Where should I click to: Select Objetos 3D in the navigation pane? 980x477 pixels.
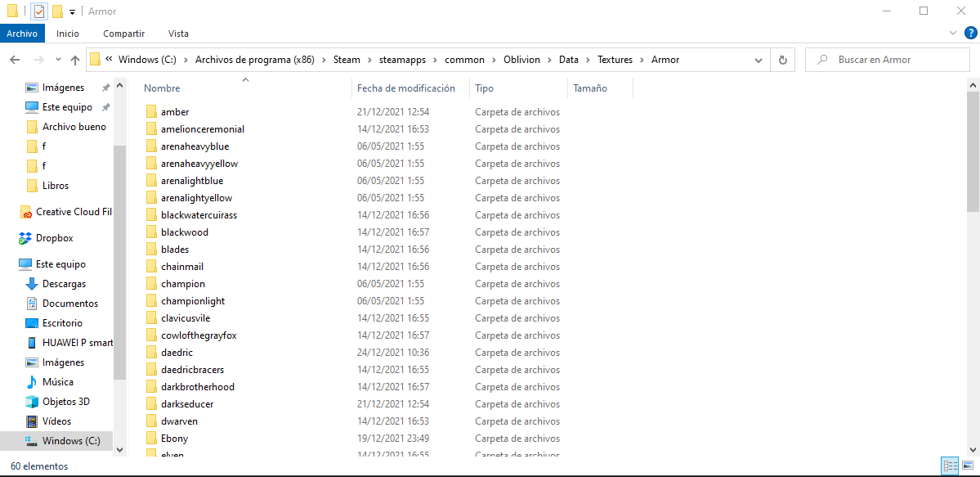point(57,401)
